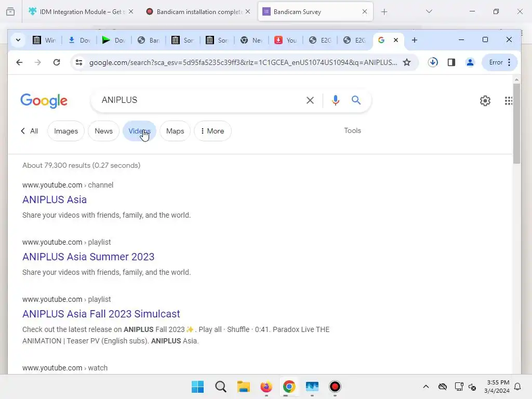Filter results by Images

[66, 131]
